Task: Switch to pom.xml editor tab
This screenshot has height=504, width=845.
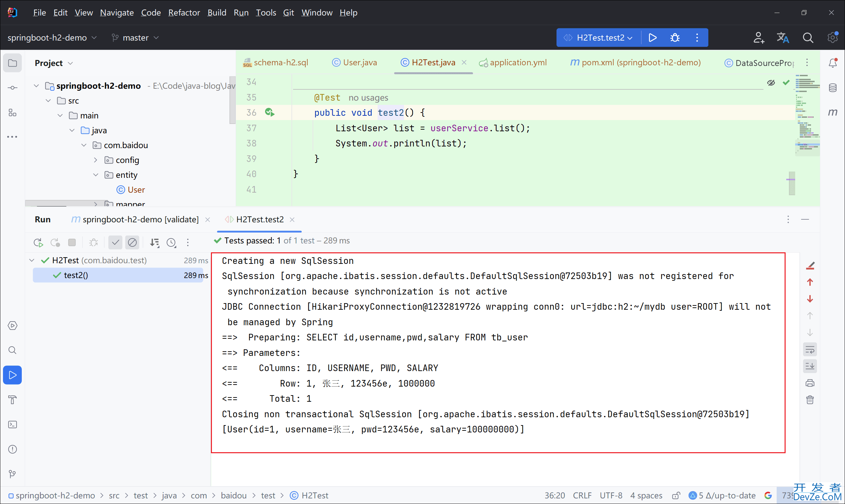Action: 635,62
